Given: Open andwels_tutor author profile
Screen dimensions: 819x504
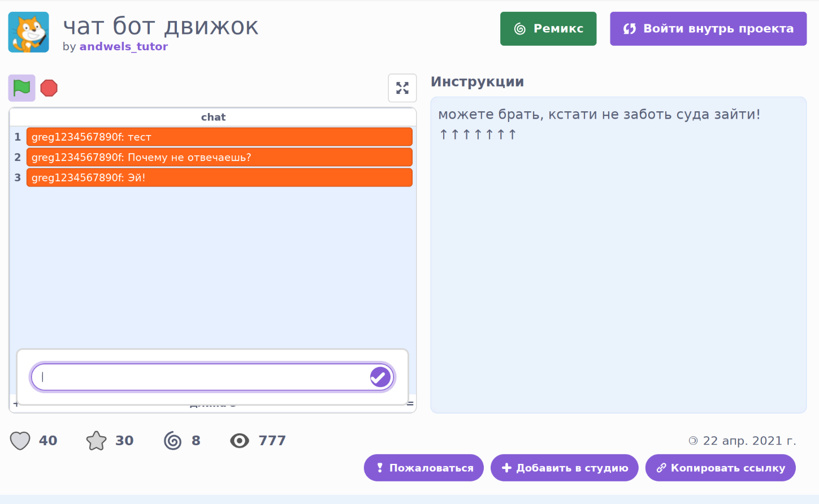Looking at the screenshot, I should pyautogui.click(x=123, y=46).
